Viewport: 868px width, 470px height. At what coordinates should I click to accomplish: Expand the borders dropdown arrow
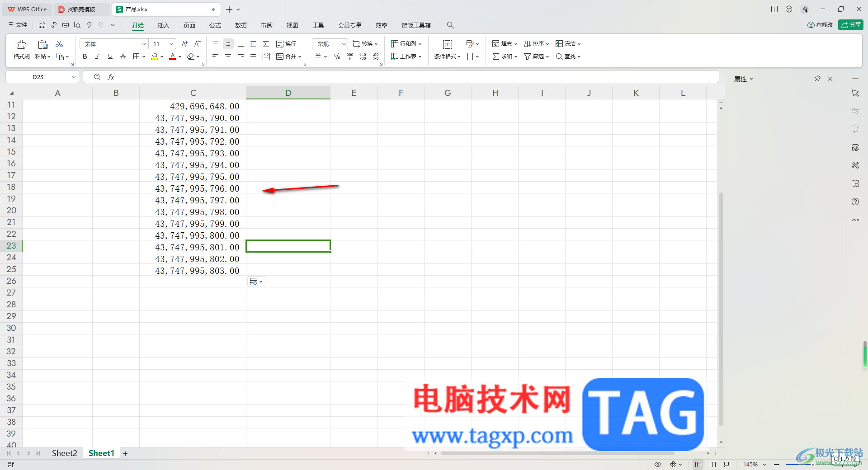[144, 57]
